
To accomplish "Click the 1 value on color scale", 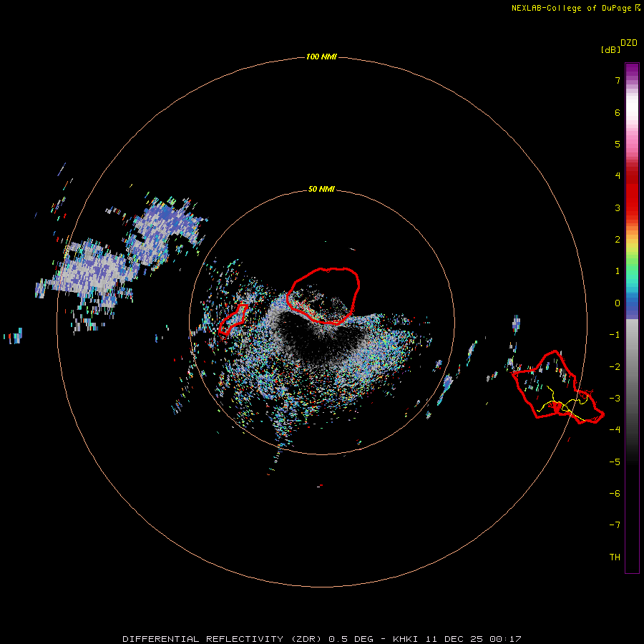I will [618, 271].
